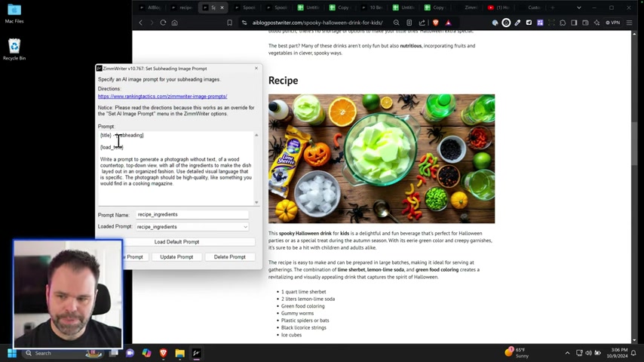644x362 pixels.
Task: Toggle the browser sidebar panel
Action: (x=574, y=23)
